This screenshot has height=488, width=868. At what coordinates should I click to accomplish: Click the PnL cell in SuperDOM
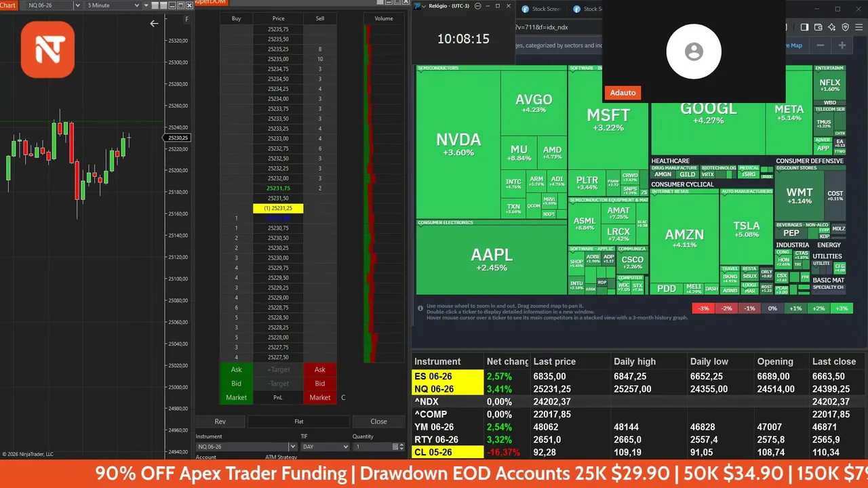[278, 398]
